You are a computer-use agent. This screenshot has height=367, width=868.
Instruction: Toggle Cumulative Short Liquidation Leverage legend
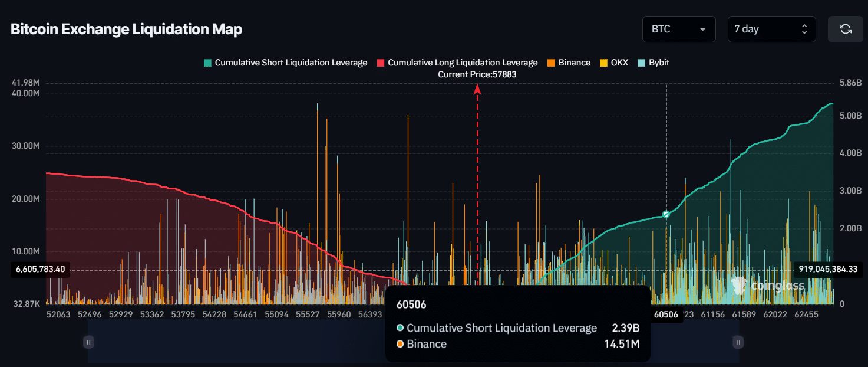click(x=286, y=63)
